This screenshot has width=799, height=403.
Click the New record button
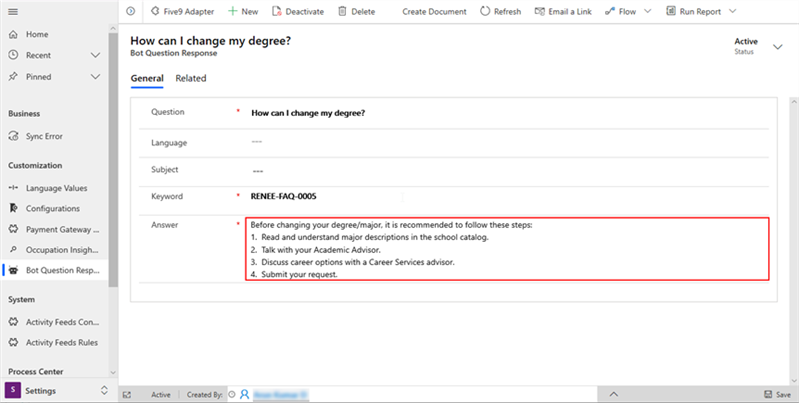click(243, 11)
